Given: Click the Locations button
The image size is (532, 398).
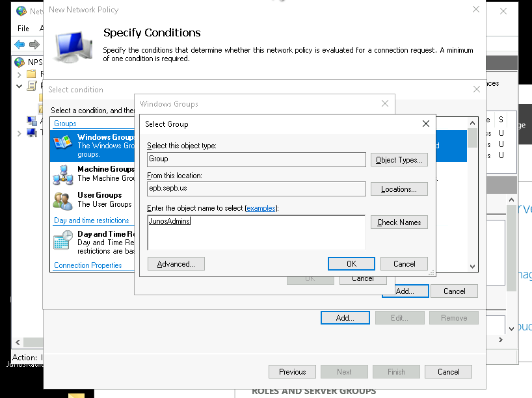Looking at the screenshot, I should tap(399, 189).
